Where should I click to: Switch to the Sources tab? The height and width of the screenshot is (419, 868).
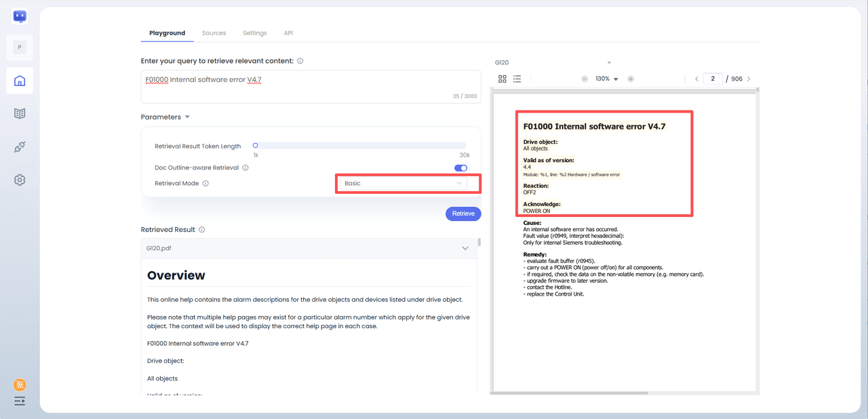(214, 33)
